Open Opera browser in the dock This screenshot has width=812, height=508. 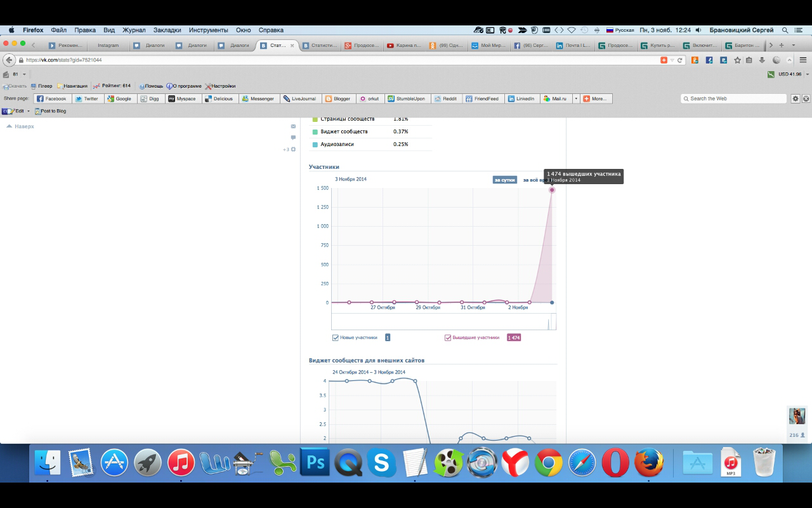[x=615, y=463]
